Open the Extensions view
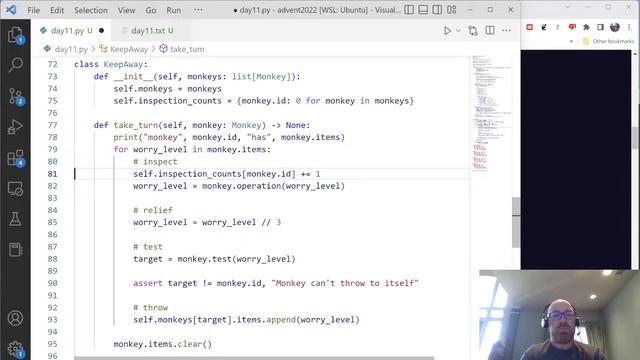 coord(16,158)
